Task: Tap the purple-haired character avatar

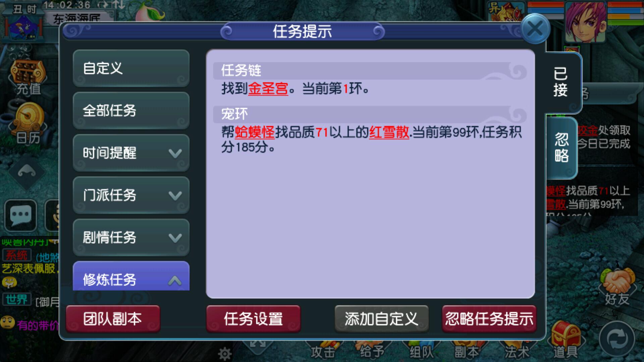Action: [x=586, y=22]
